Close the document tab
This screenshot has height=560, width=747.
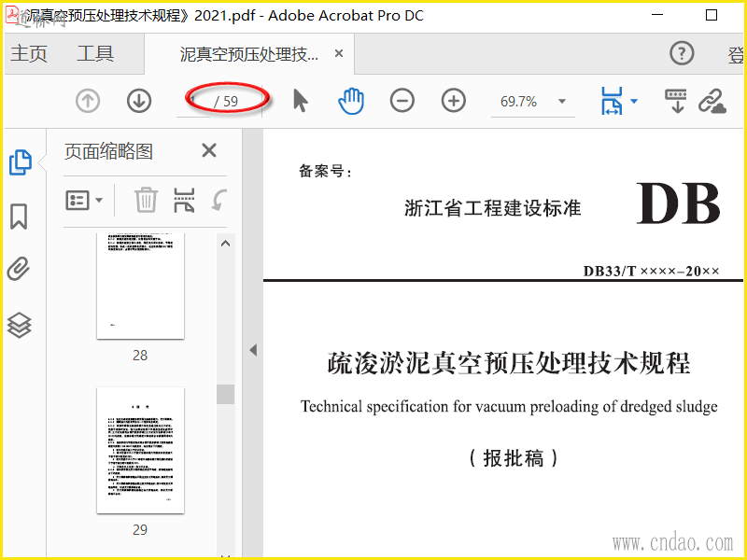tap(339, 53)
